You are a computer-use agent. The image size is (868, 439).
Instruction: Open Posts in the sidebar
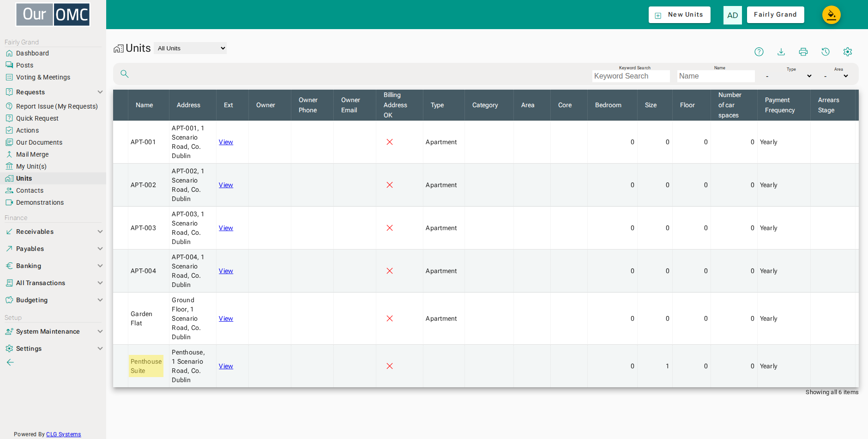24,65
